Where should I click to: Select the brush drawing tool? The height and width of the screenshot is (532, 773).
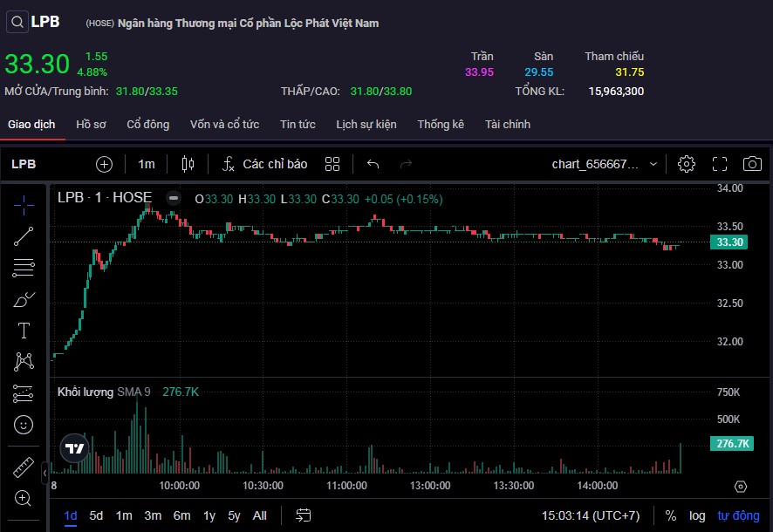tap(24, 299)
